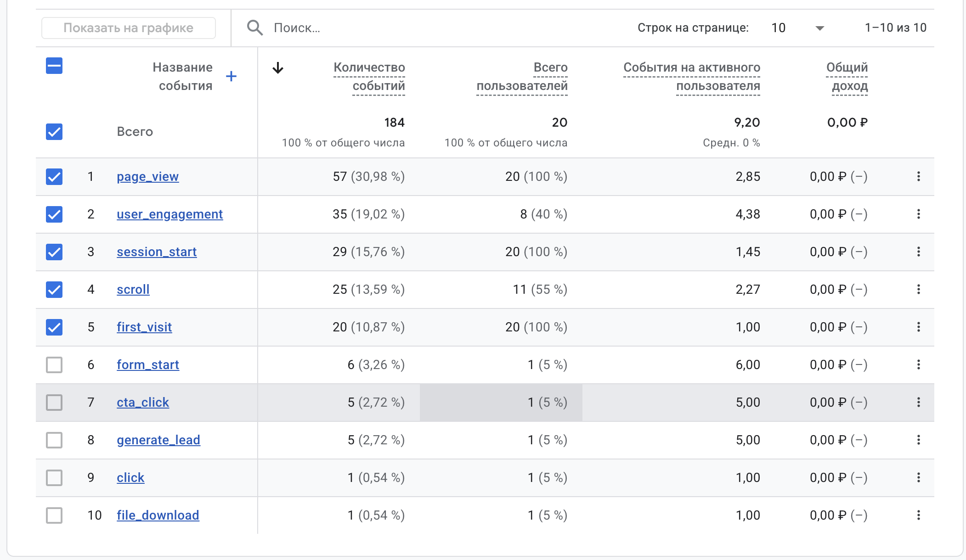Uncheck the Всего totals checkbox
The height and width of the screenshot is (560, 966).
coord(54,132)
